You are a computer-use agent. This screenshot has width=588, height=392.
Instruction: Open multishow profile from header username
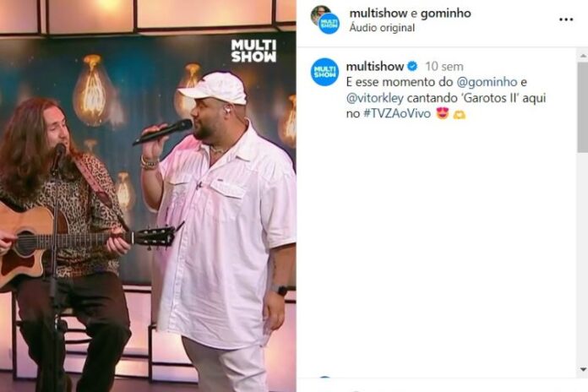[x=378, y=14]
